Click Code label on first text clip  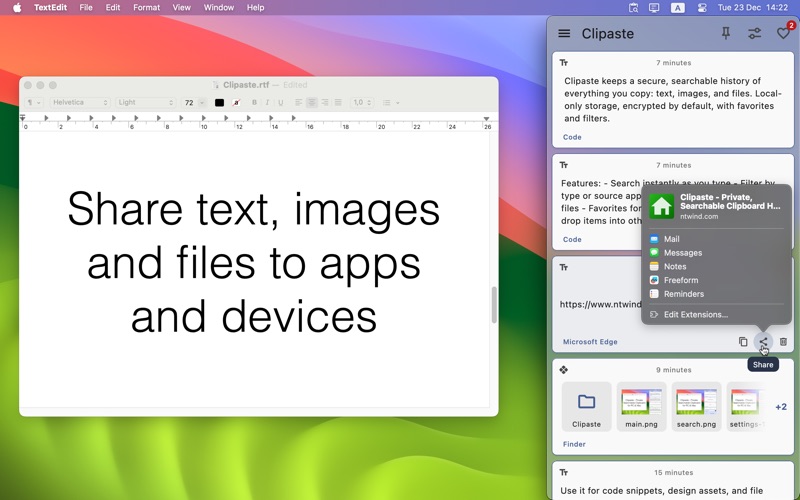pos(572,137)
